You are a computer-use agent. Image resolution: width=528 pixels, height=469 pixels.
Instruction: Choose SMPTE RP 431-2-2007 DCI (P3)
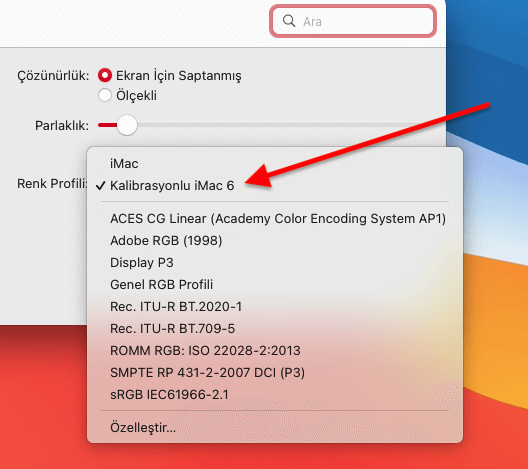275,372
